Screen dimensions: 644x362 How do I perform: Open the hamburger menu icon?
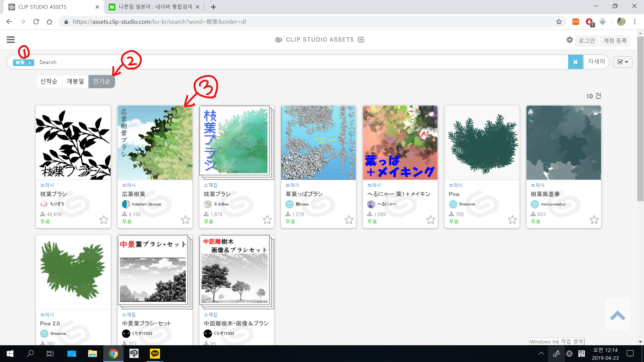pyautogui.click(x=10, y=39)
